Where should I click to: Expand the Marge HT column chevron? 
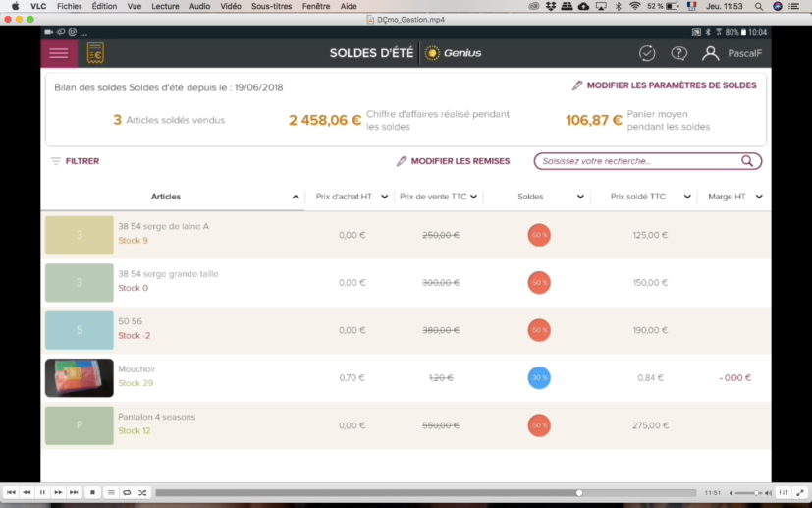(x=759, y=197)
